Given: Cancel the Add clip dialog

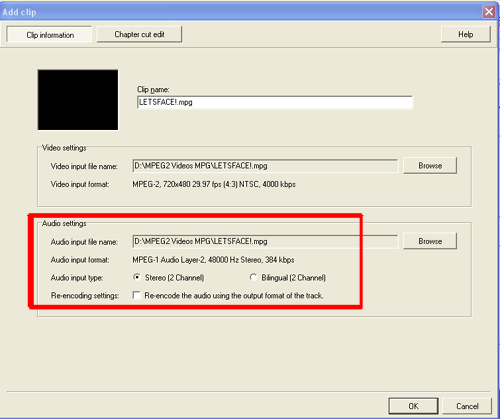Looking at the screenshot, I should pos(467,406).
